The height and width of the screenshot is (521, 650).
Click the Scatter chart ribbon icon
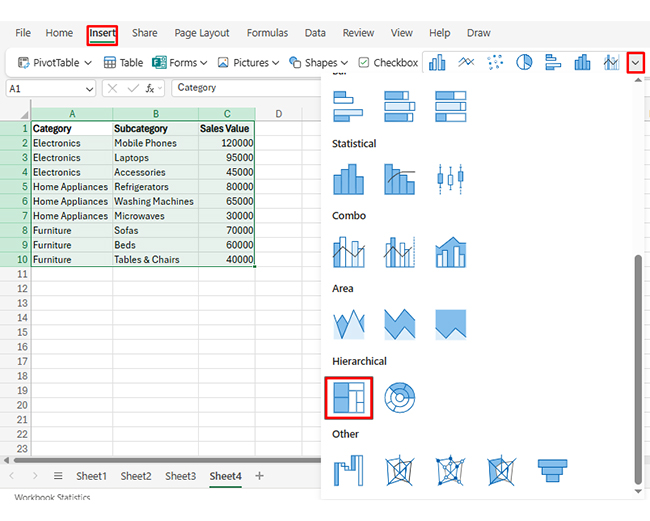[495, 63]
